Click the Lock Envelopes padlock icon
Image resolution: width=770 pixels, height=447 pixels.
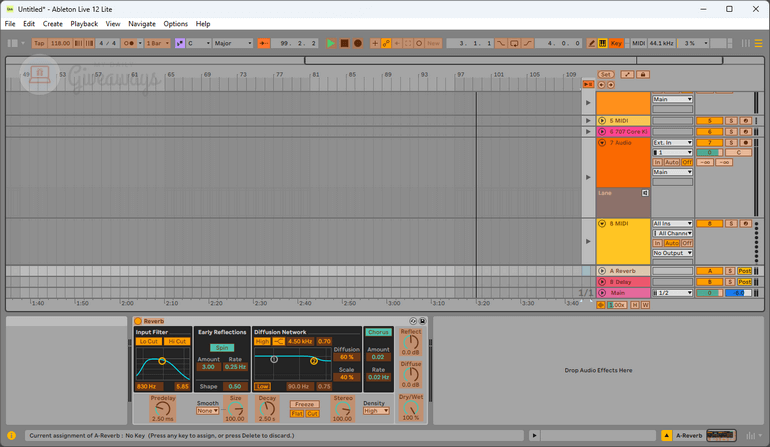643,74
